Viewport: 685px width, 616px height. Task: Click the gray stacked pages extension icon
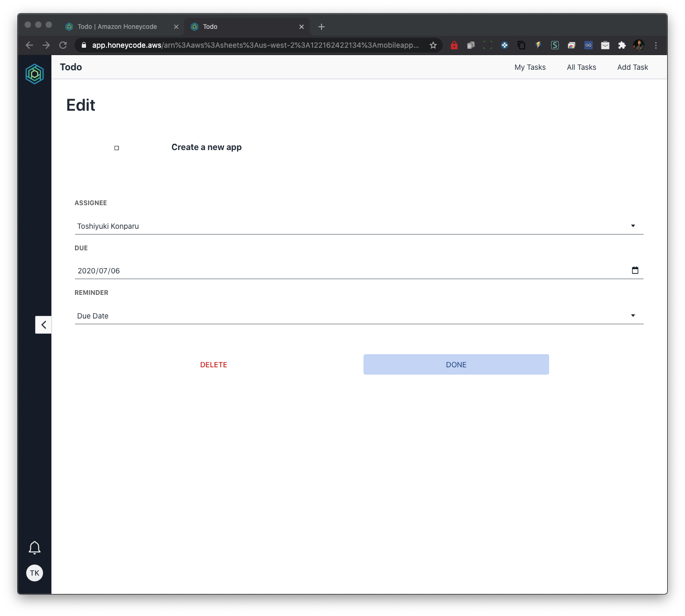pos(471,45)
